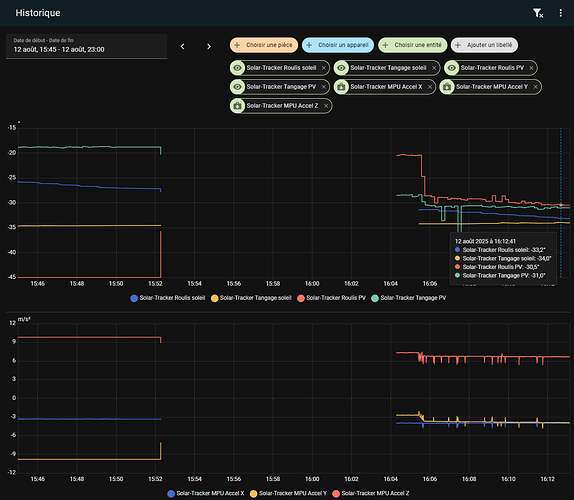This screenshot has height=500, width=574.
Task: Clear filters with the filter-remove icon
Action: [x=538, y=13]
